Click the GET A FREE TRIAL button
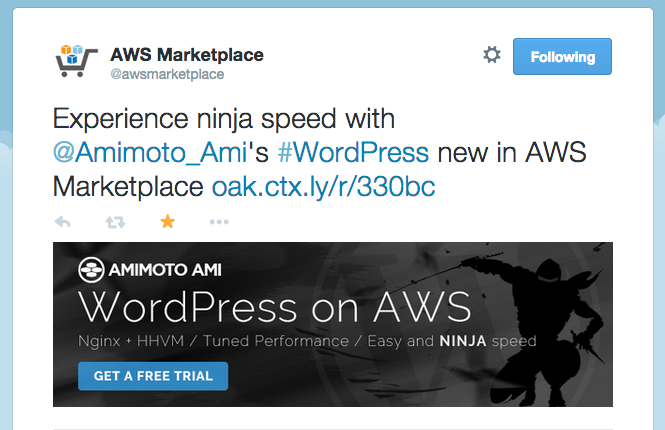The image size is (665, 430). pos(153,376)
